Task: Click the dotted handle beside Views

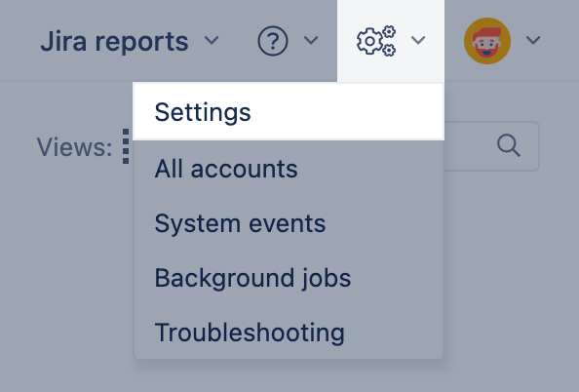Action: click(126, 146)
